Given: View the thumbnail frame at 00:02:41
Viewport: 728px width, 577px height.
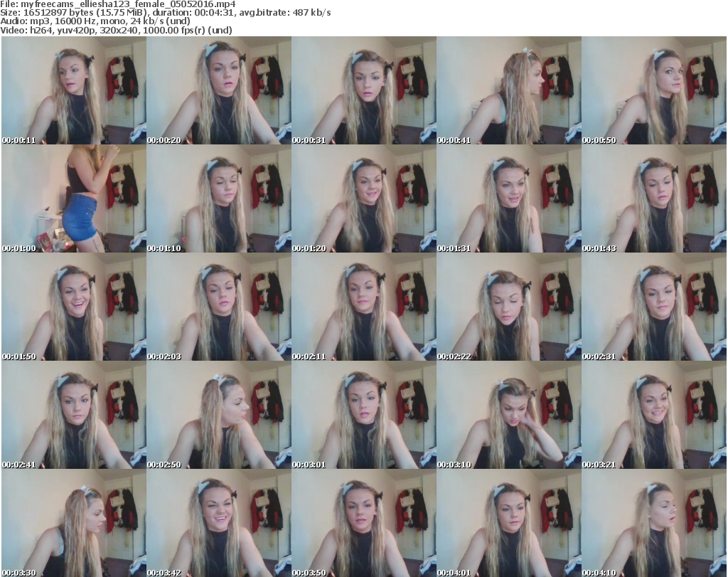Looking at the screenshot, I should click(74, 415).
